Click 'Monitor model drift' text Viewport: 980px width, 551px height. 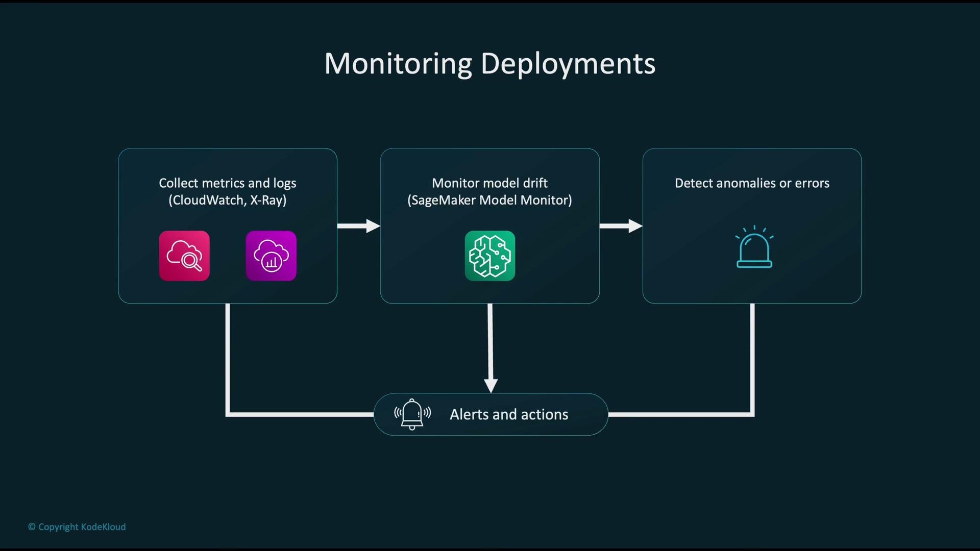point(490,183)
